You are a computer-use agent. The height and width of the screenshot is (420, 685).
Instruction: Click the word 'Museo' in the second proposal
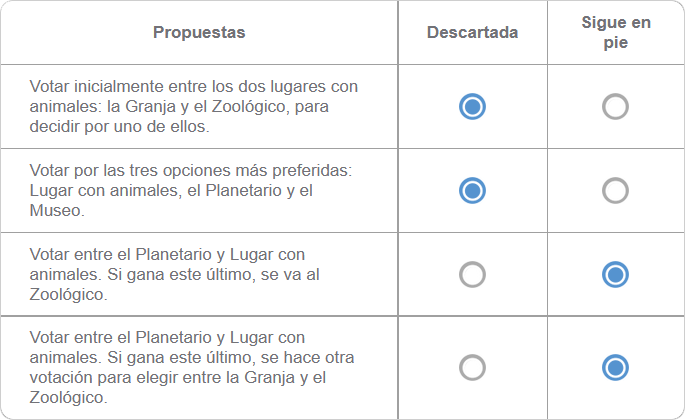[x=55, y=211]
